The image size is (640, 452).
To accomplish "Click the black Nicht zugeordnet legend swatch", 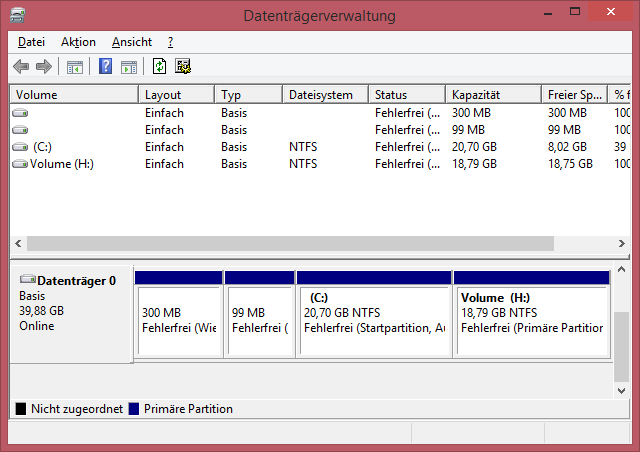I will point(21,409).
